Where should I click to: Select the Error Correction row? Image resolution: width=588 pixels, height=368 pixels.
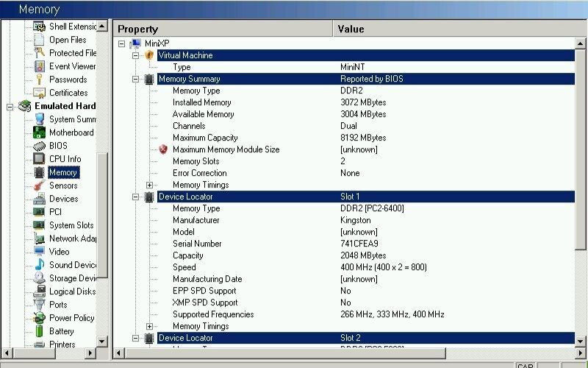point(365,173)
